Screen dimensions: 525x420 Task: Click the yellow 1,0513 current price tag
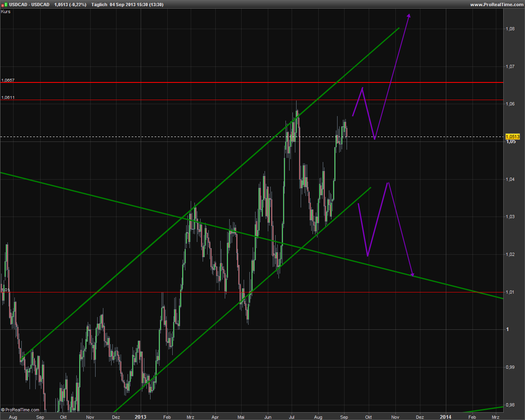point(513,137)
